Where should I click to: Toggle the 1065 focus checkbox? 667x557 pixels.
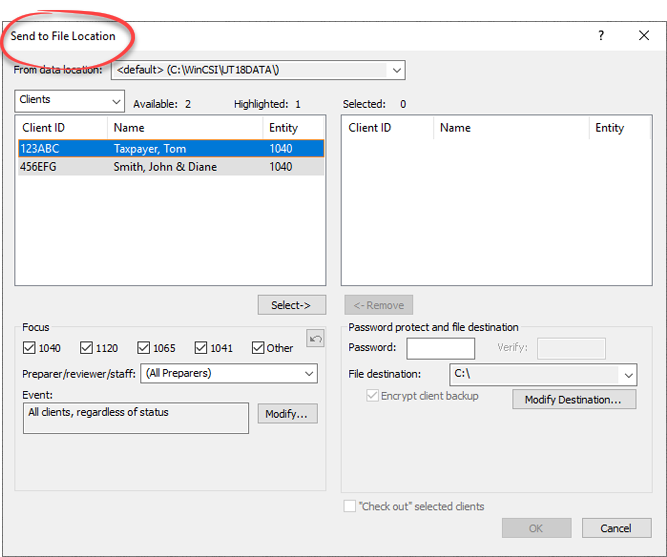[144, 348]
